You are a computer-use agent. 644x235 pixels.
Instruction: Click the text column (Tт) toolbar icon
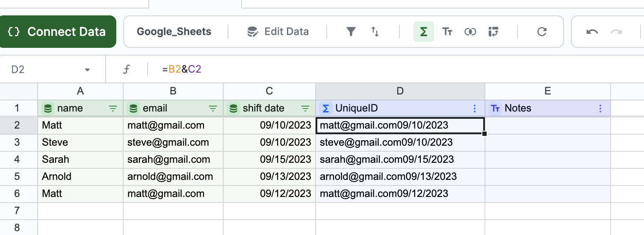(447, 32)
